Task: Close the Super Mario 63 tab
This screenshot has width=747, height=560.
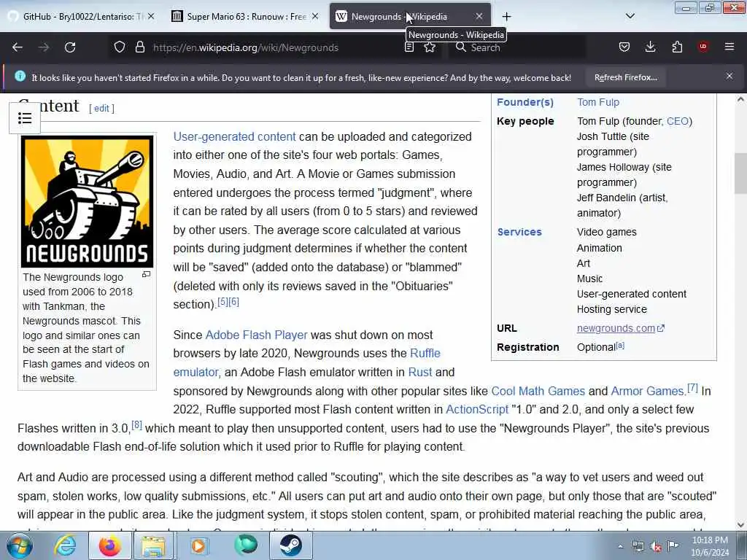Action: [315, 16]
